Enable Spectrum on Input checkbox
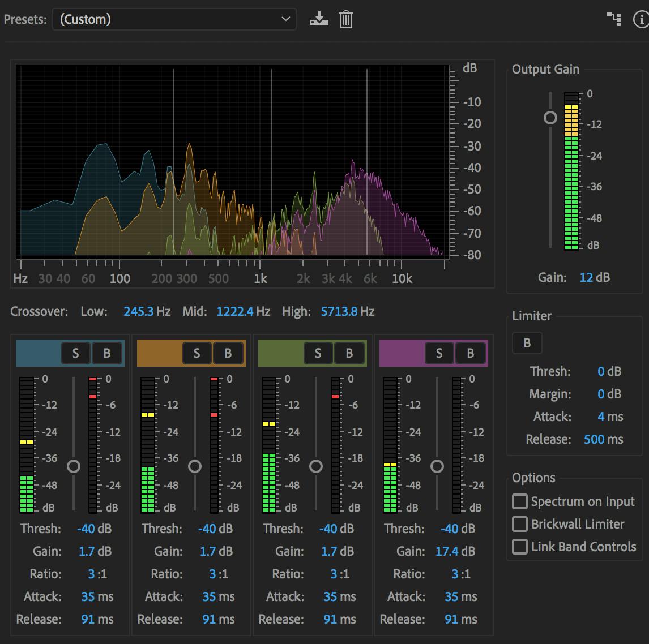649x644 pixels. (x=520, y=501)
